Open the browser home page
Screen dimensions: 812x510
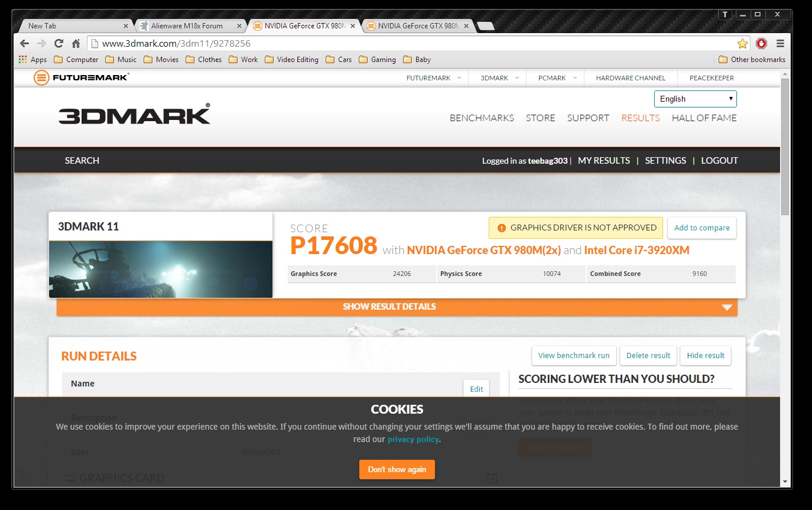pos(76,43)
